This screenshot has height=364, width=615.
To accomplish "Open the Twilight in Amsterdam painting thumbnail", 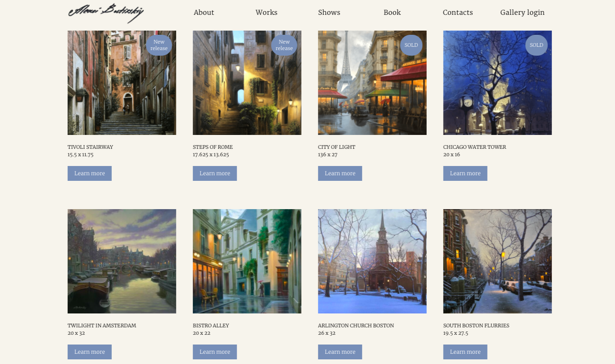I will click(x=122, y=261).
